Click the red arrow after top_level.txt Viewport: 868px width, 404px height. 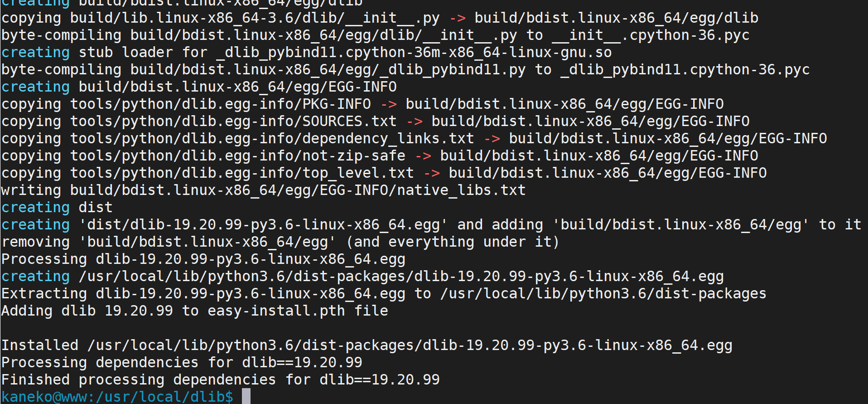(432, 173)
